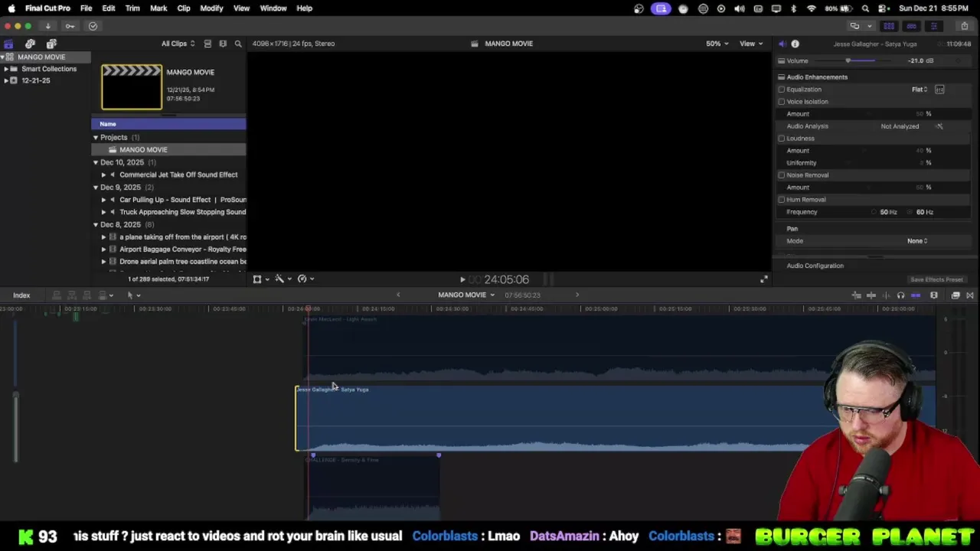Viewport: 980px width, 551px height.
Task: Open the viewer 50% zoom dropdown
Action: [x=717, y=44]
